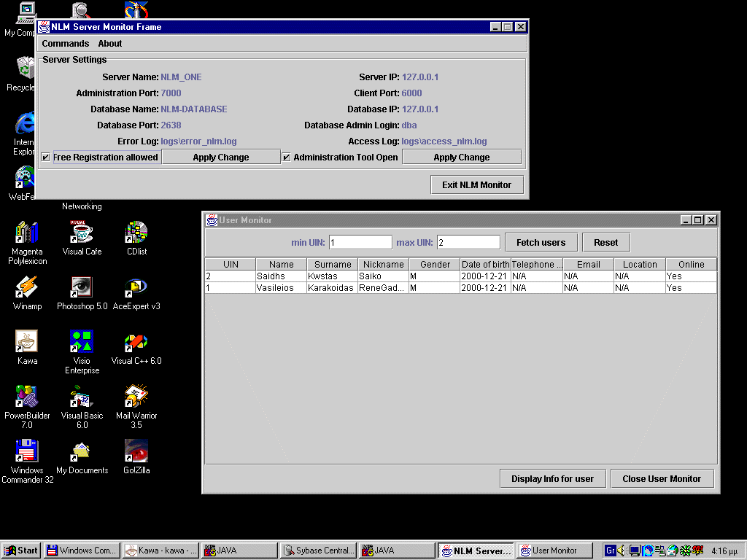Open the About menu

110,43
